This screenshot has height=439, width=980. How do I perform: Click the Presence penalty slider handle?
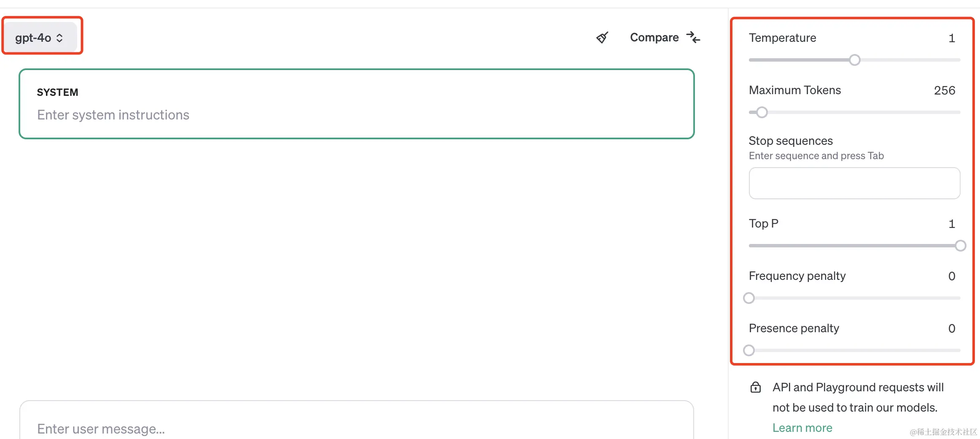[x=749, y=350]
